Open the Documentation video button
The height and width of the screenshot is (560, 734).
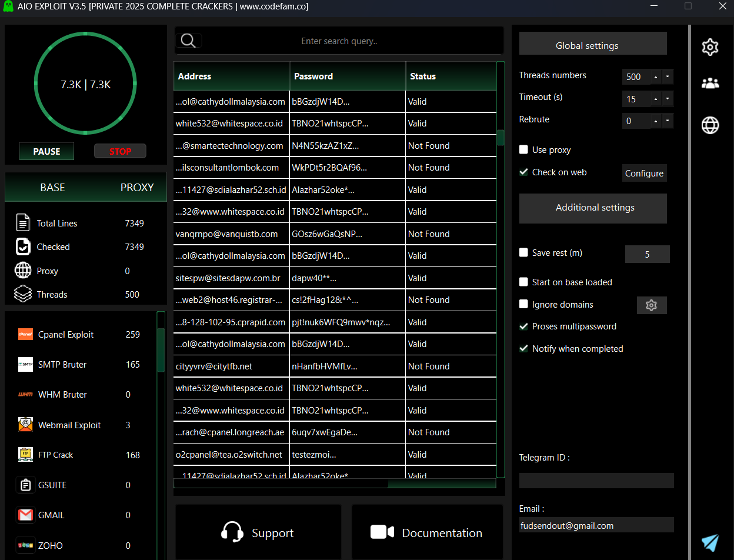(427, 532)
